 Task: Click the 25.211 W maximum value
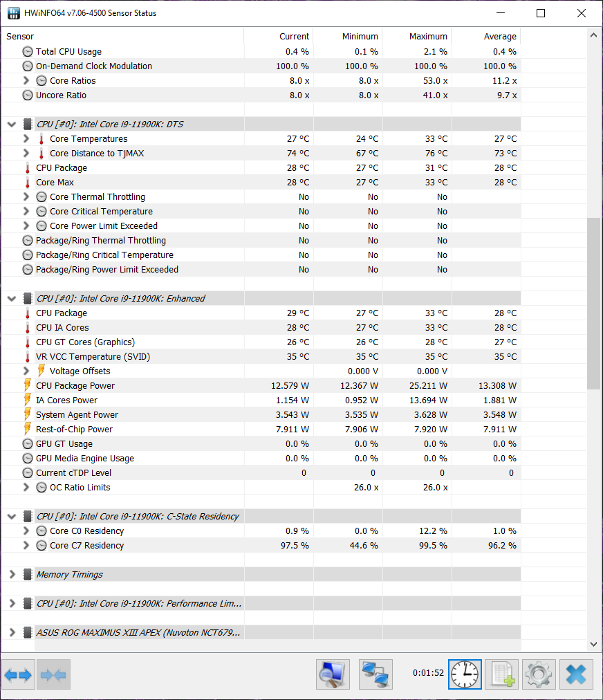tap(428, 386)
